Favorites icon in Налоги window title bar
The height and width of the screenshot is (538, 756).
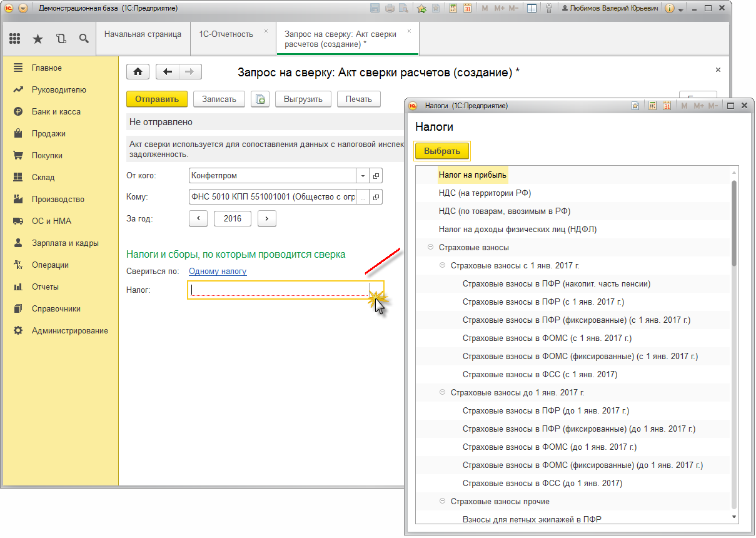pyautogui.click(x=635, y=106)
